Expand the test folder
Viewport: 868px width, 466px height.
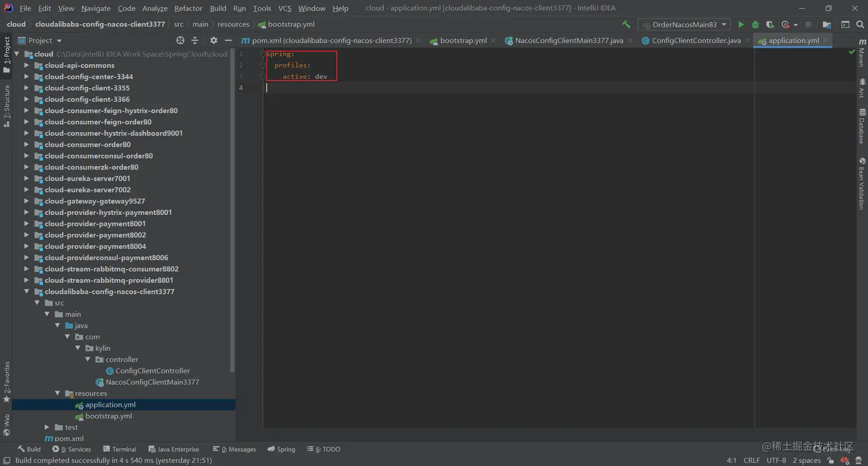[x=47, y=427]
